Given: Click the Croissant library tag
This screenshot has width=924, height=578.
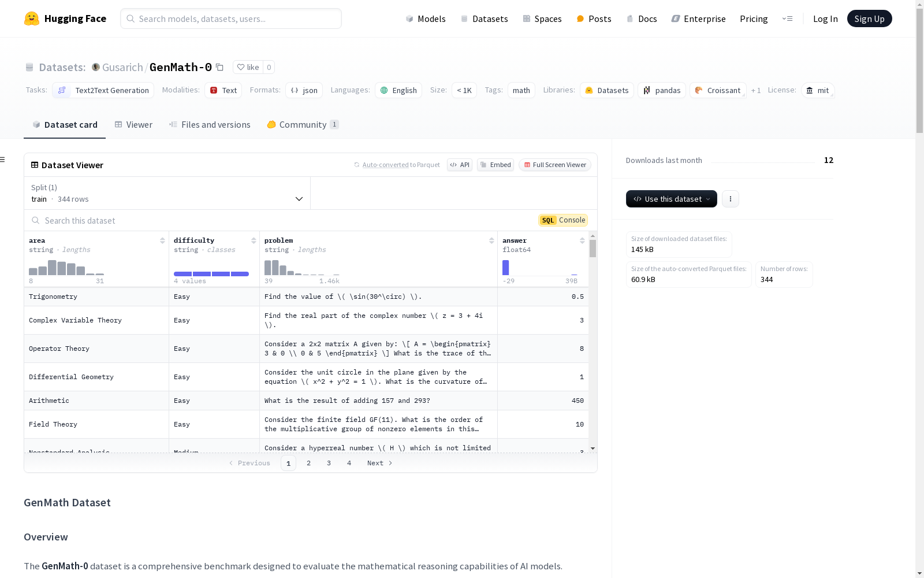Looking at the screenshot, I should coord(718,90).
